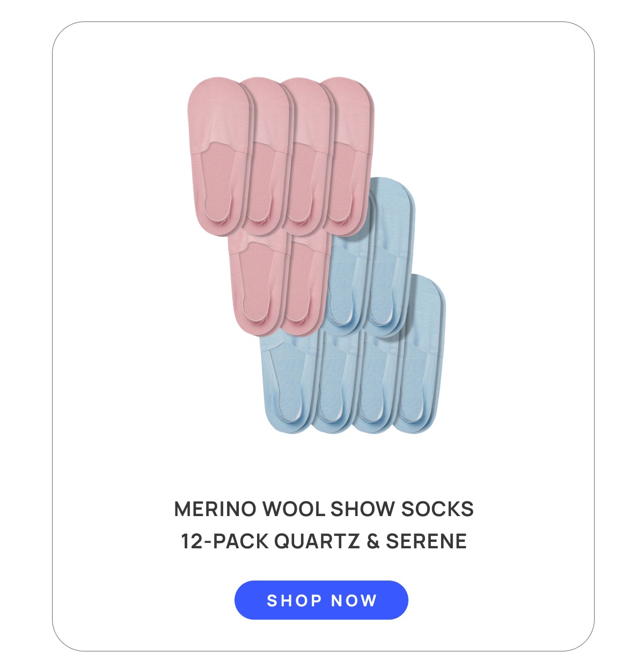Open the Merino Wool Show Socks title link
Viewport: 644px width, 667px height.
point(324,509)
